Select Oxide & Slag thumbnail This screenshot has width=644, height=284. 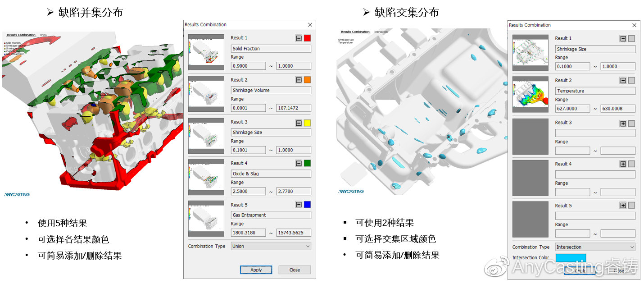click(206, 177)
